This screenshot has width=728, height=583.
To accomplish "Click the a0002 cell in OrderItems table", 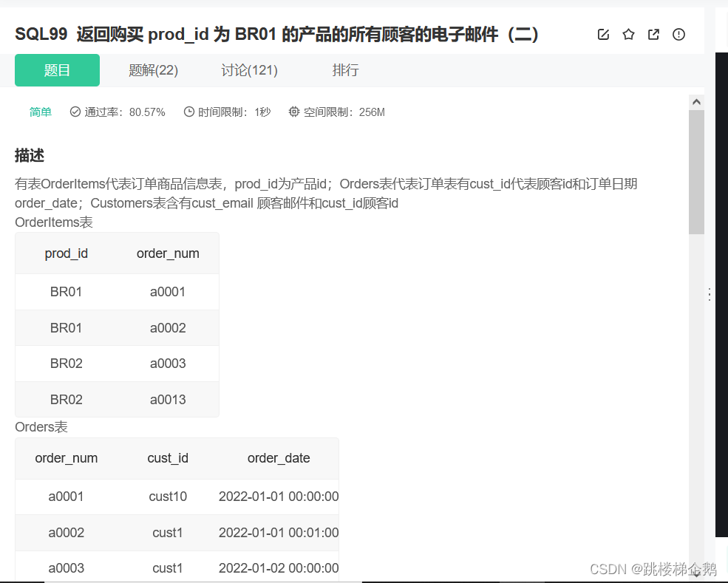I will point(168,328).
